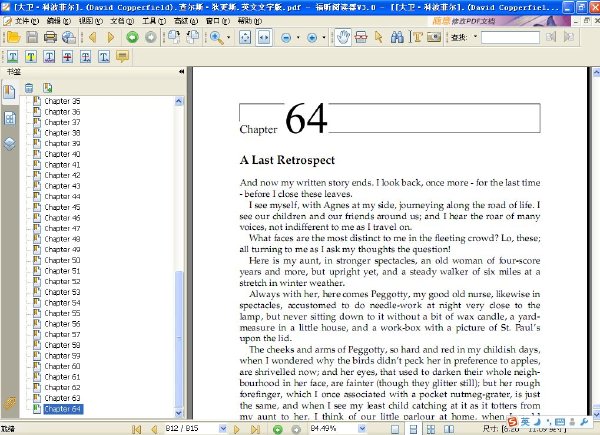Click the grey next view toolbar button
The height and width of the screenshot is (435, 600).
pyautogui.click(x=151, y=37)
